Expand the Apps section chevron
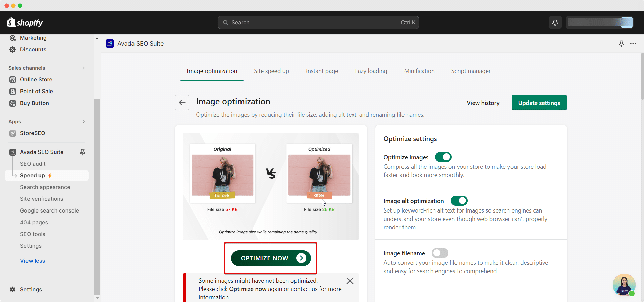Screen dimensions: 644x302 coord(84,122)
